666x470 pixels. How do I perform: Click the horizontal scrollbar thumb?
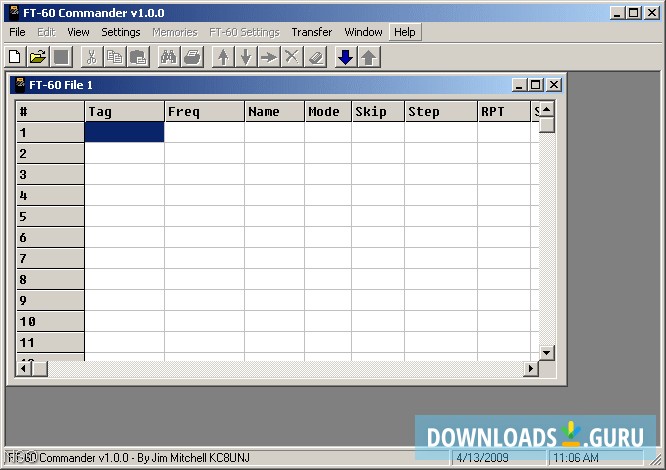40,368
